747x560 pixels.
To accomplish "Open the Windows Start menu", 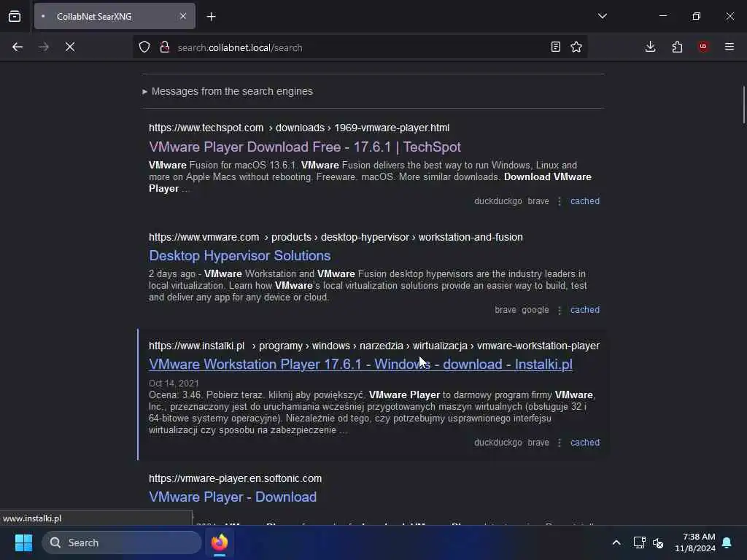I will click(23, 542).
